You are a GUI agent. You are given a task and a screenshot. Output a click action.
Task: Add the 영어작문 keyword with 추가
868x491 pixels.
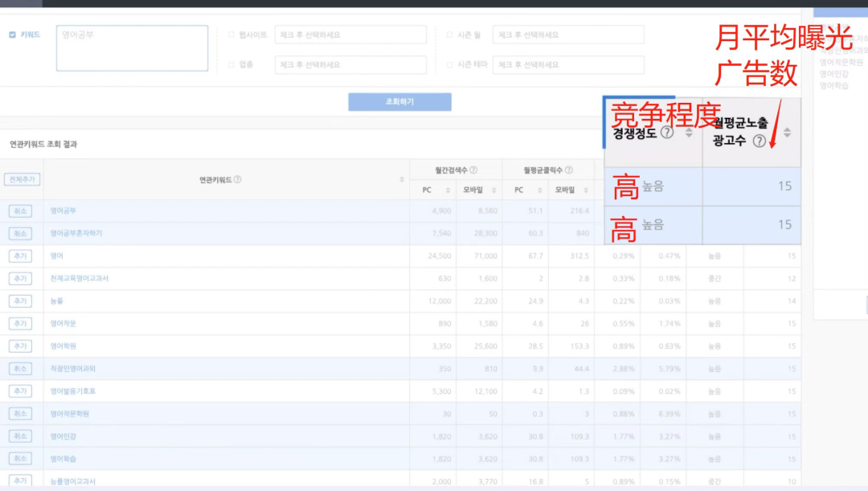click(x=20, y=323)
